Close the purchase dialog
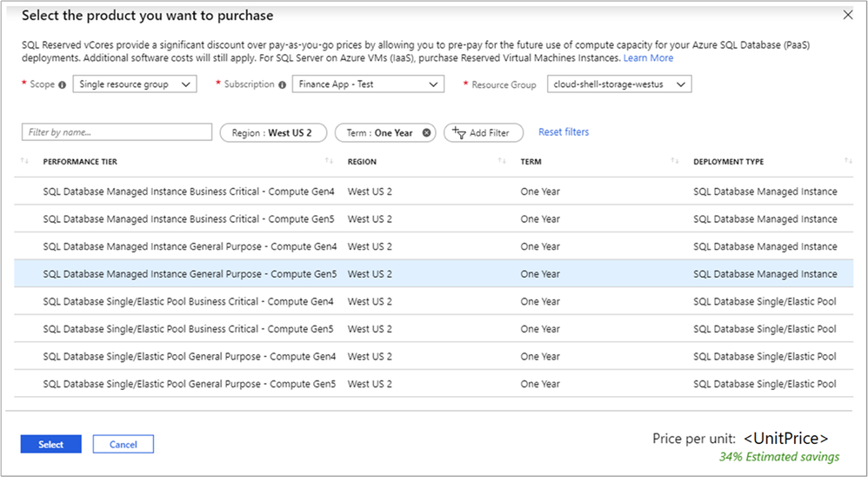The width and height of the screenshot is (868, 477). [848, 16]
